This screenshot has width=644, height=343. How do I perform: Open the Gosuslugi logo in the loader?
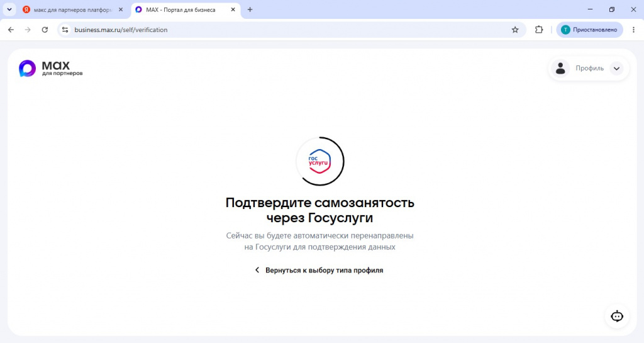pos(319,162)
